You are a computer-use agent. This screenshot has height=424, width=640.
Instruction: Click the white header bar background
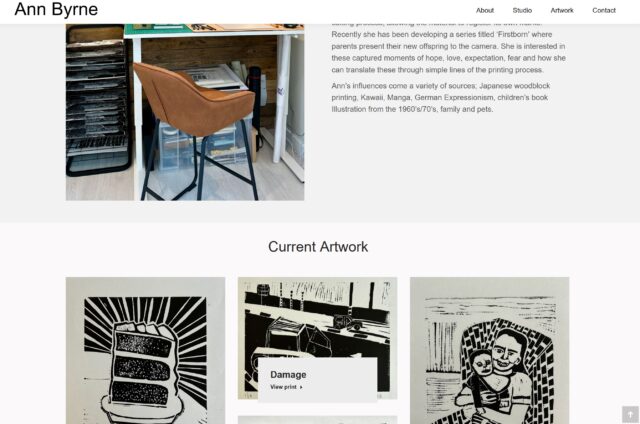(x=286, y=11)
